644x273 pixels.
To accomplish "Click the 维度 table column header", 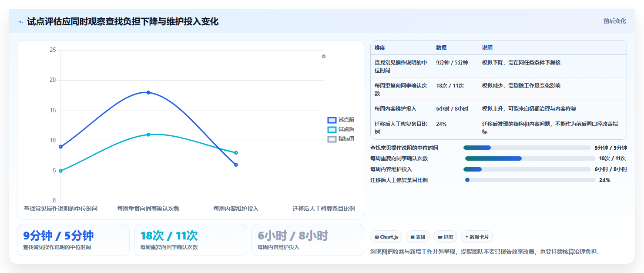I will (x=380, y=48).
